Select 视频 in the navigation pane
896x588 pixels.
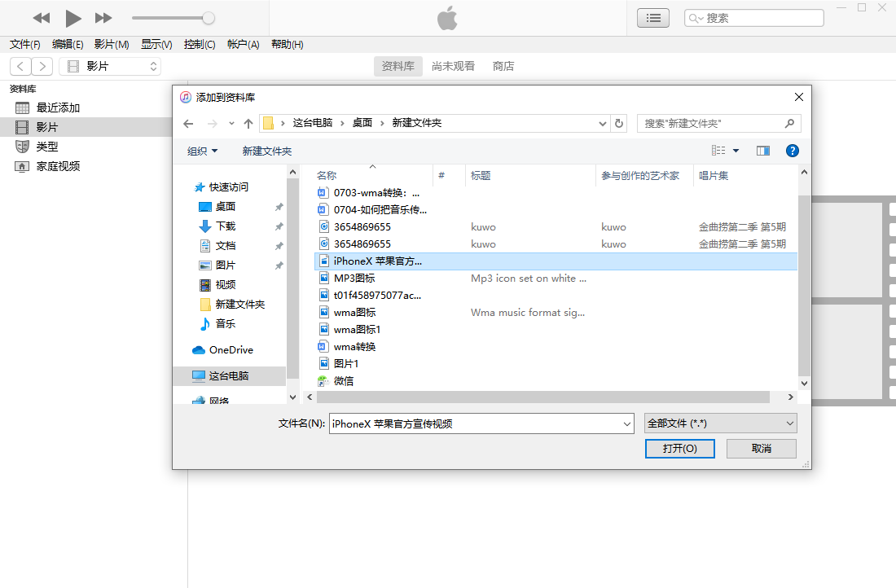pyautogui.click(x=225, y=284)
